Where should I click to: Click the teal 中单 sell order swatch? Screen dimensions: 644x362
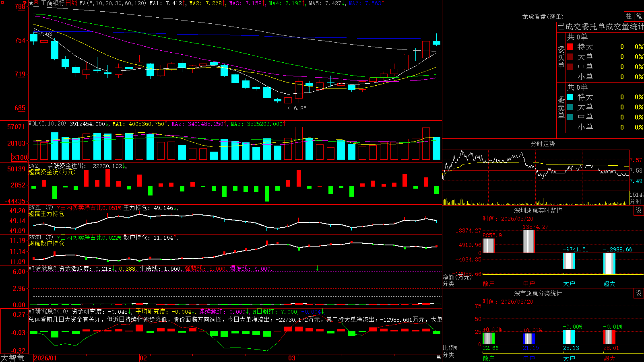tap(570, 117)
